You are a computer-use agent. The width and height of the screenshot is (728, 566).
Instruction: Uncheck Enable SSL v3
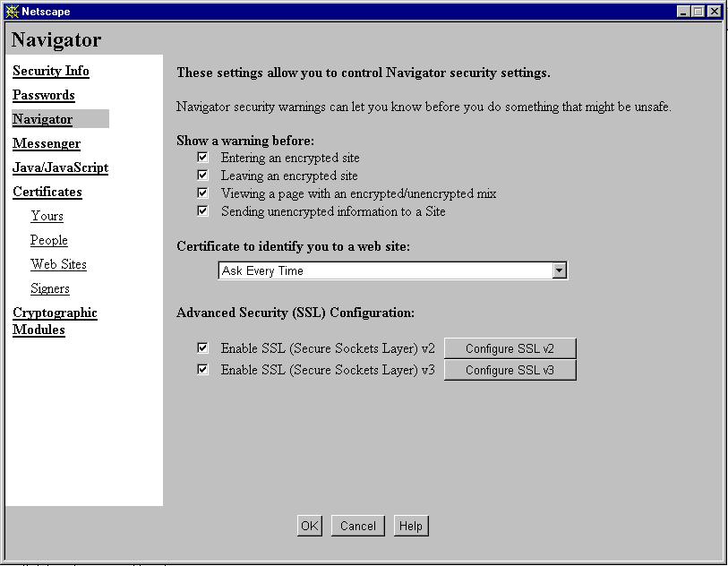coord(202,370)
